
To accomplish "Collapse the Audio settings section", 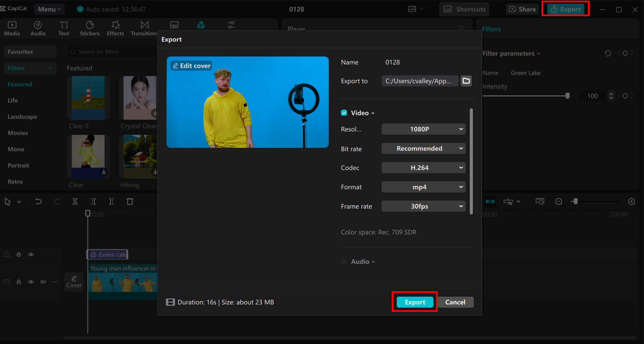I will 373,261.
